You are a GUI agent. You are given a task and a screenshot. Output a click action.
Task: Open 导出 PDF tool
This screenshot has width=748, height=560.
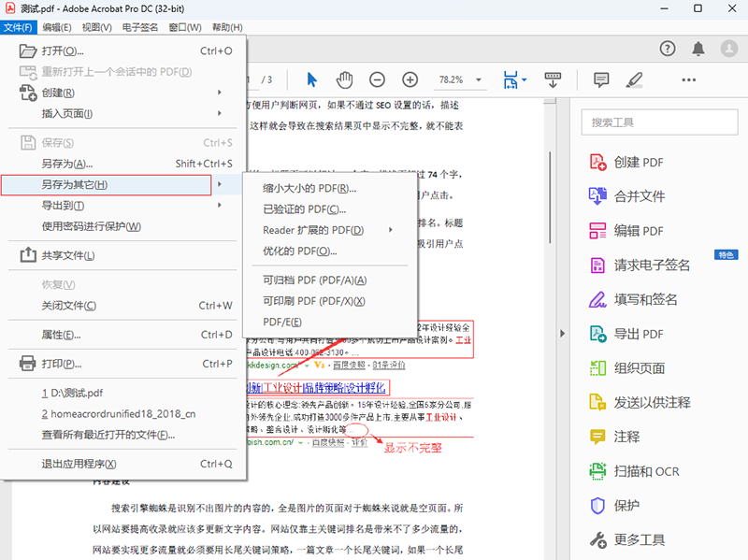point(626,334)
